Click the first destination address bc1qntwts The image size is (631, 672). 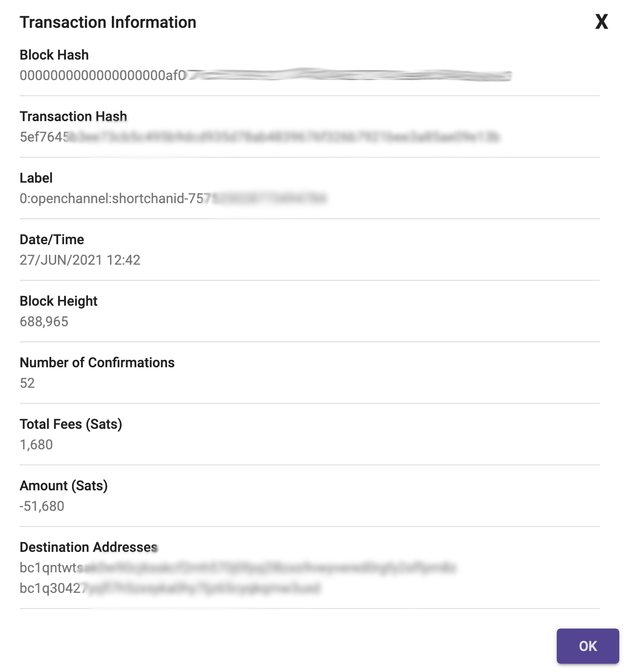238,567
